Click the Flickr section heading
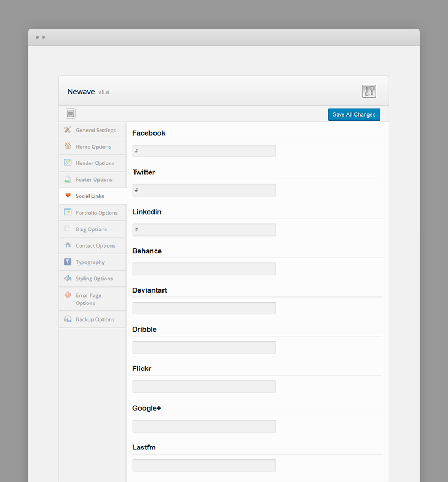 pyautogui.click(x=142, y=369)
